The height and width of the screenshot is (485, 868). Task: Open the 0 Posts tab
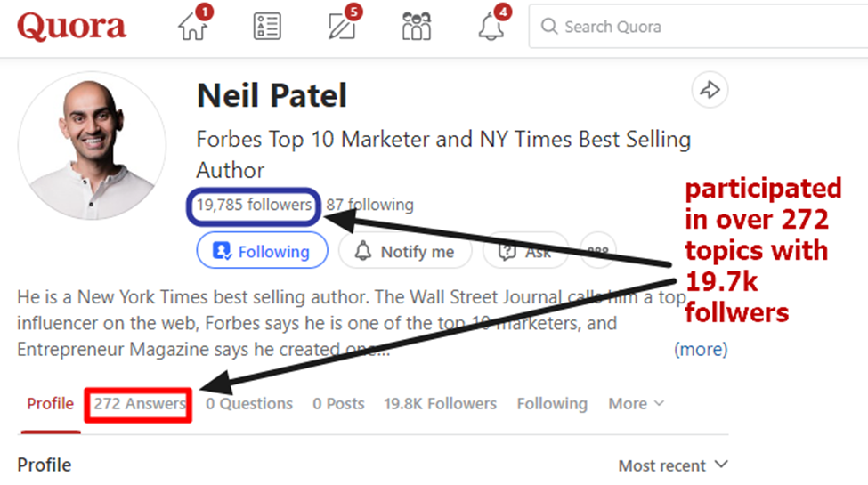pos(338,403)
